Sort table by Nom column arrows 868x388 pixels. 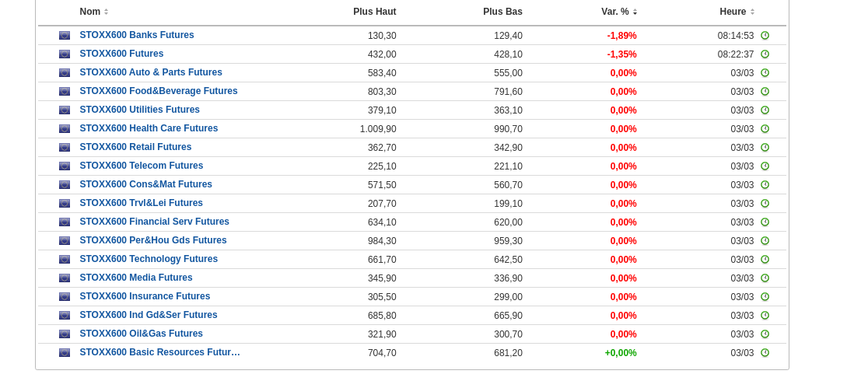click(x=106, y=12)
